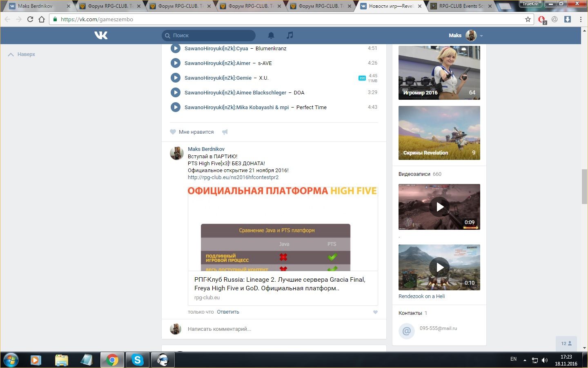This screenshot has width=588, height=368.
Task: Switch to the RPG-CLUB Events tab
Action: (x=461, y=6)
